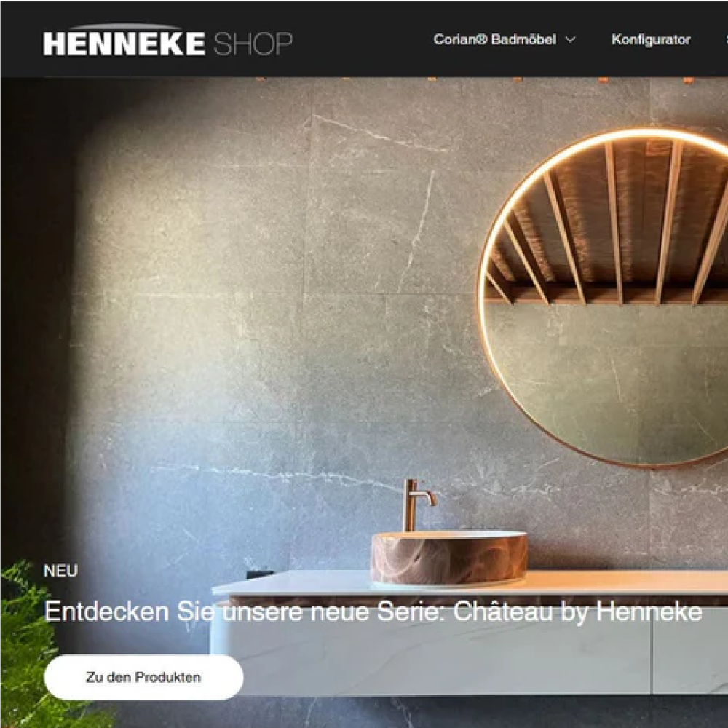Open the Corian® Badmöbel menu
Screen dimensions: 728x728
click(494, 40)
